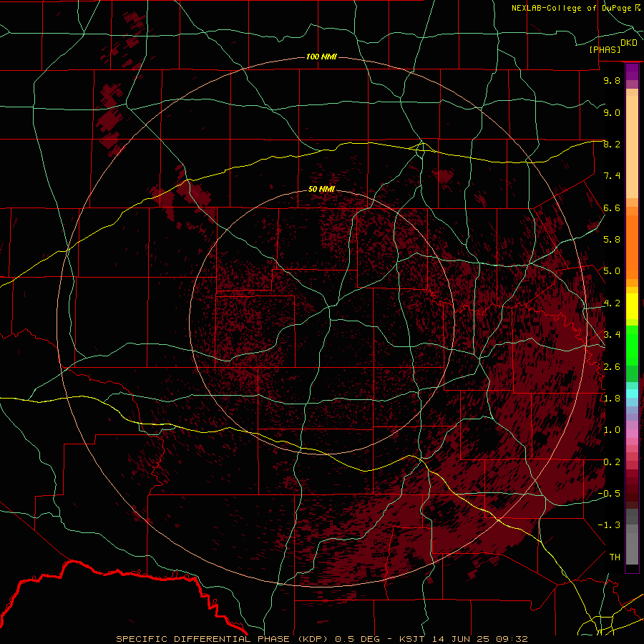Click the 7.4 value on the color scale
This screenshot has width=644, height=644.
tap(612, 176)
